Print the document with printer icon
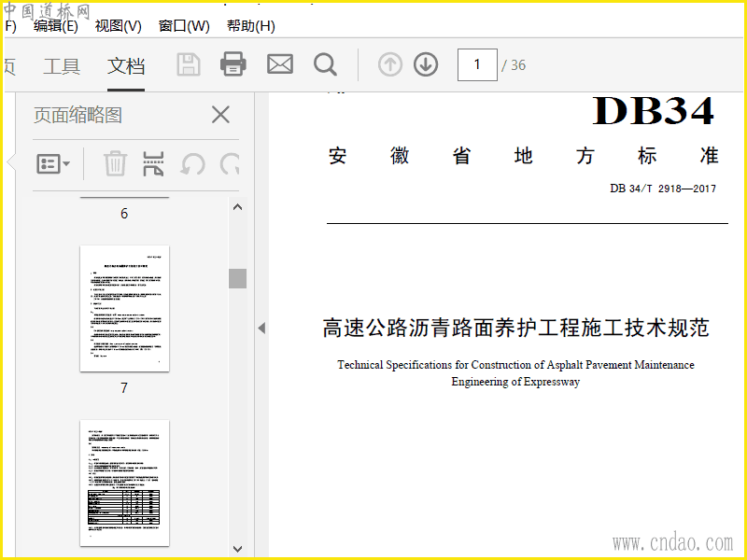The width and height of the screenshot is (747, 560). tap(233, 64)
